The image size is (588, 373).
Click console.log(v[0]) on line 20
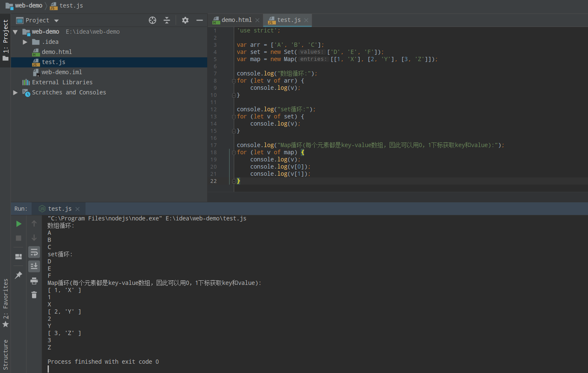pyautogui.click(x=280, y=166)
